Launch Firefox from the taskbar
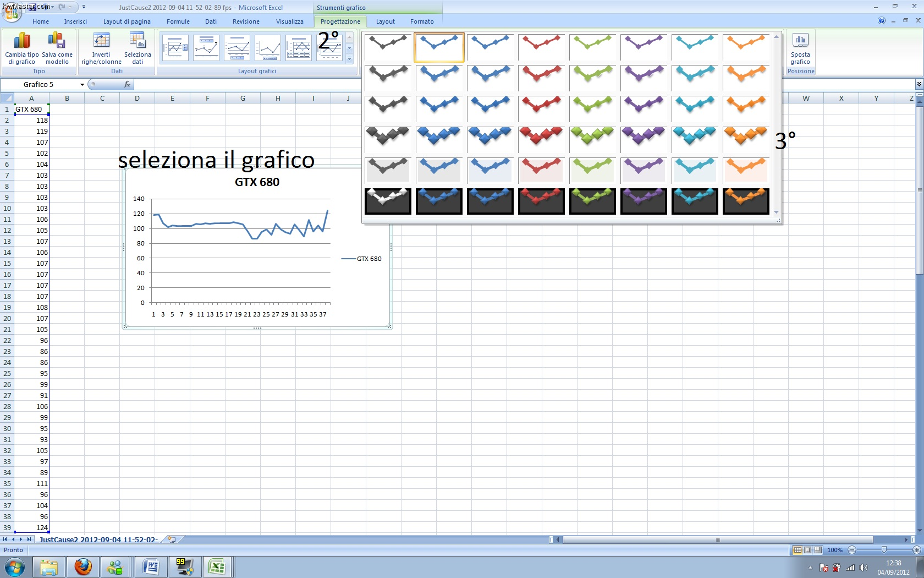This screenshot has height=578, width=924. point(83,567)
